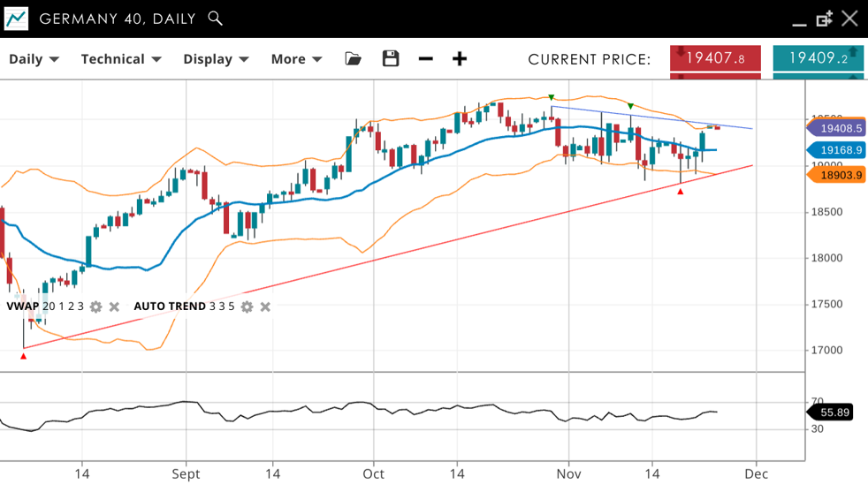
Task: Expand the Daily timeframe dropdown
Action: click(34, 59)
